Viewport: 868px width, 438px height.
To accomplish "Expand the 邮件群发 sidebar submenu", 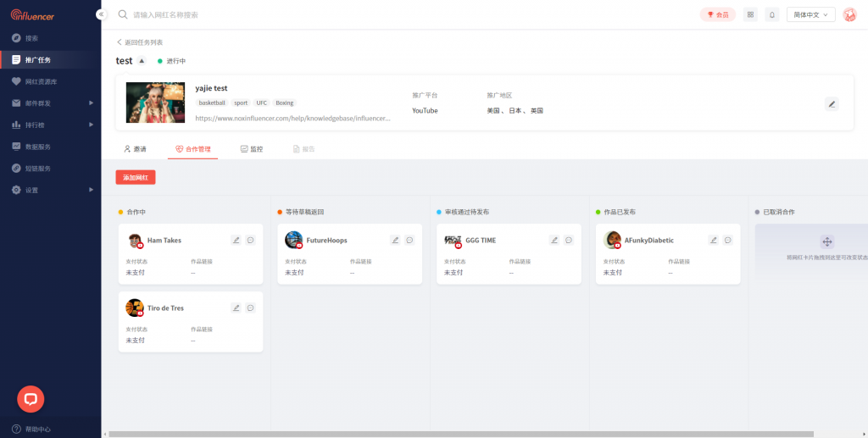I will 91,103.
